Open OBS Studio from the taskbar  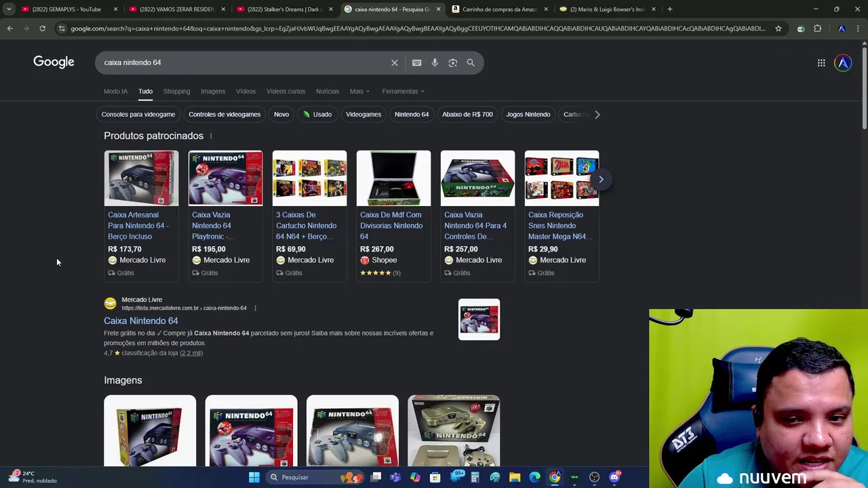(594, 477)
